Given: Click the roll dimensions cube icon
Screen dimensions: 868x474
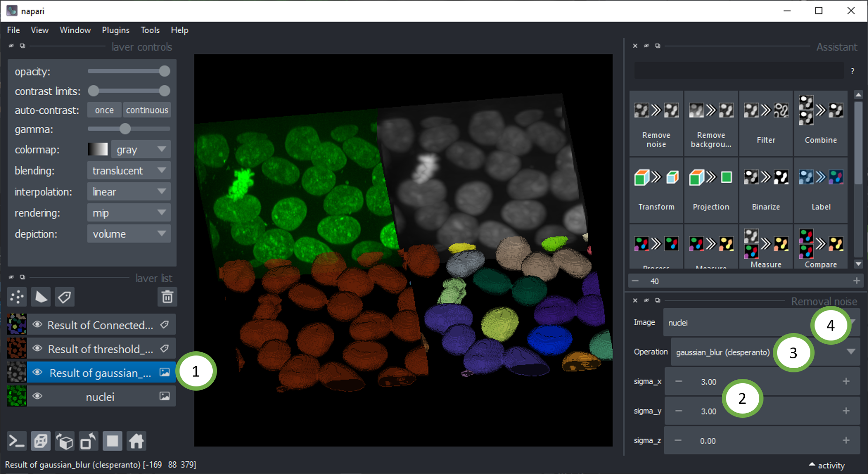Looking at the screenshot, I should click(x=65, y=441).
